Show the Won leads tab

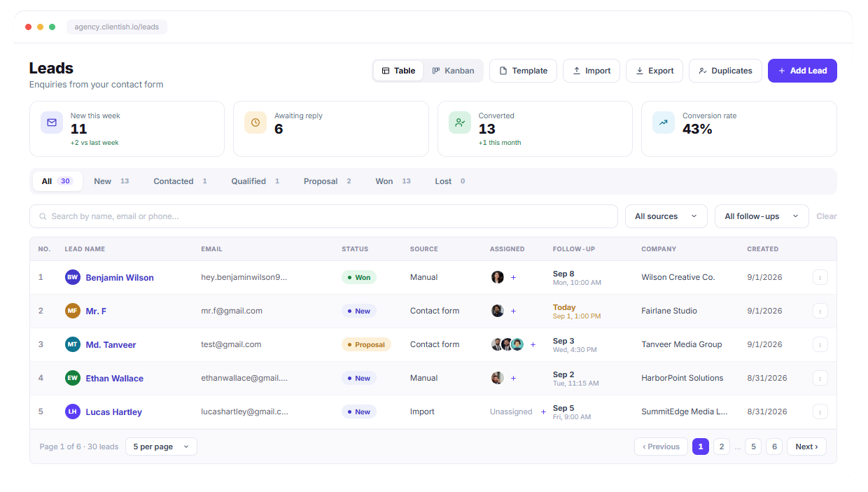tap(393, 181)
